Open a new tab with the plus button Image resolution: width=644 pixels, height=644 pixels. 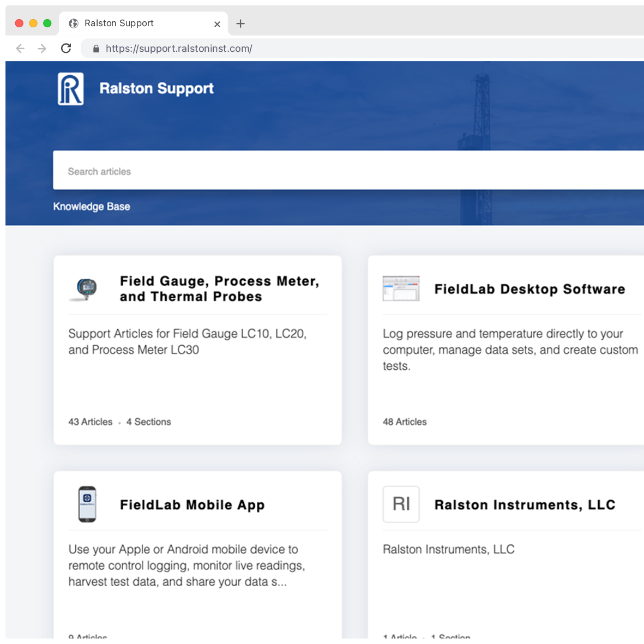pyautogui.click(x=240, y=23)
